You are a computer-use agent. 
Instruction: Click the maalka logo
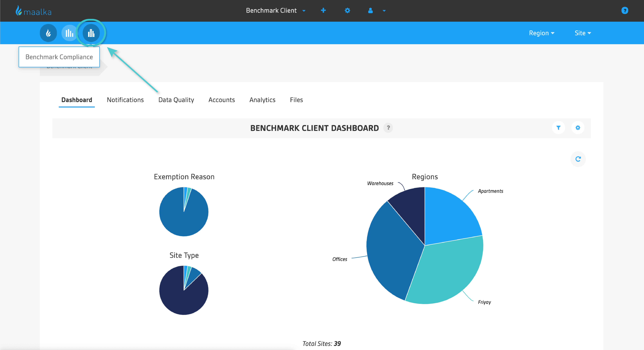(34, 11)
